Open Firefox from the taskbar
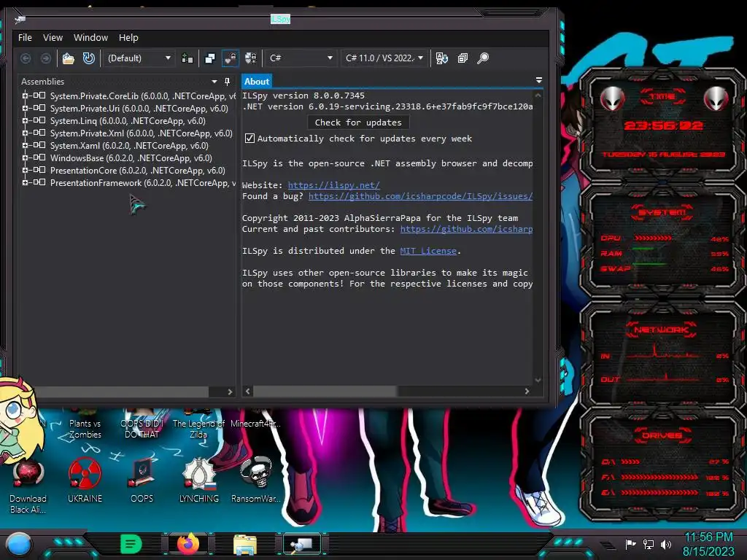Image resolution: width=747 pixels, height=560 pixels. coord(188,544)
